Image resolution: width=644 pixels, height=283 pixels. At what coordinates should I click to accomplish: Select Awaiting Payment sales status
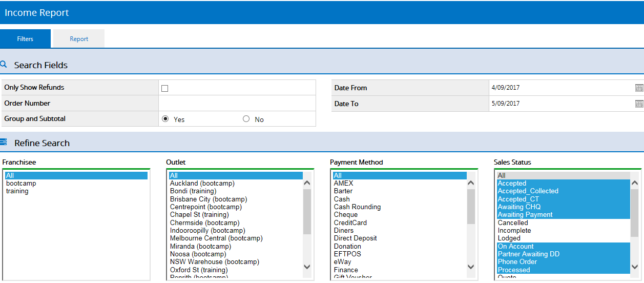(x=564, y=214)
